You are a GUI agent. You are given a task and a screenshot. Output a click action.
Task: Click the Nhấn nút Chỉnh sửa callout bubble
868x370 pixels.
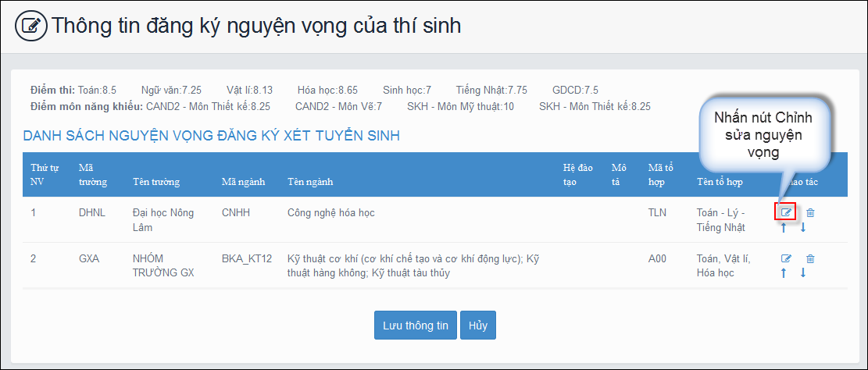[763, 135]
